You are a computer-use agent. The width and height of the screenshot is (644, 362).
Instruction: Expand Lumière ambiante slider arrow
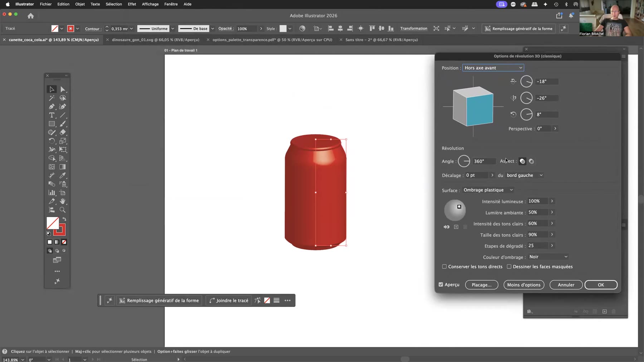pyautogui.click(x=552, y=212)
